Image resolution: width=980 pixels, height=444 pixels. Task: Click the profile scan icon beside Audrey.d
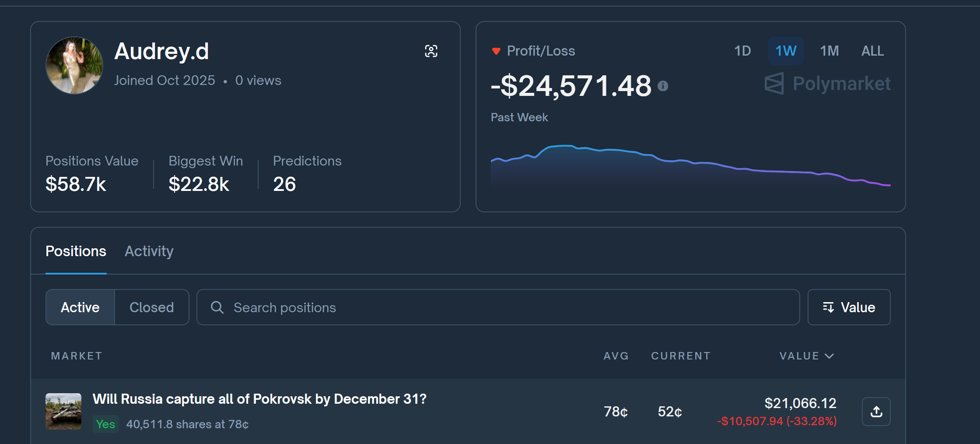point(431,51)
